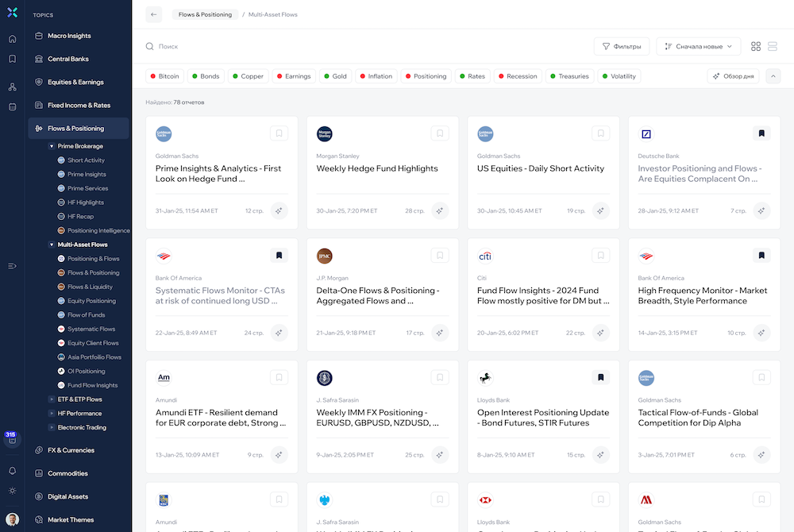Select the Gold tag with green dot
This screenshot has height=532, width=794.
(336, 76)
